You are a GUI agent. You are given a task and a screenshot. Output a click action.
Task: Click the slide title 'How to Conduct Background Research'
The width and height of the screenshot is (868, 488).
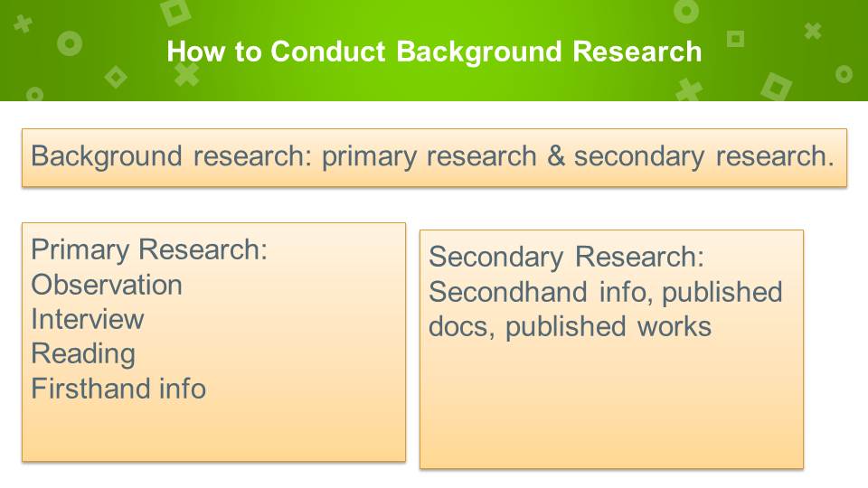(x=434, y=52)
